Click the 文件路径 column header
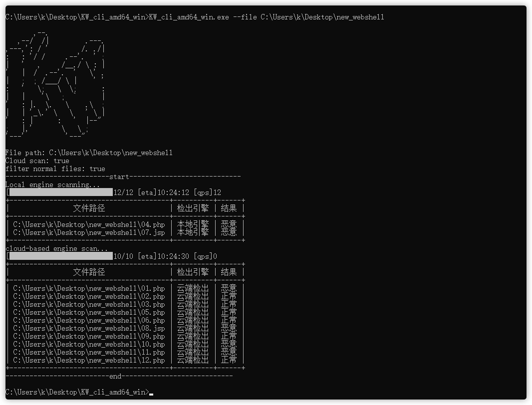Screen dimensions: 532x405 coord(88,208)
